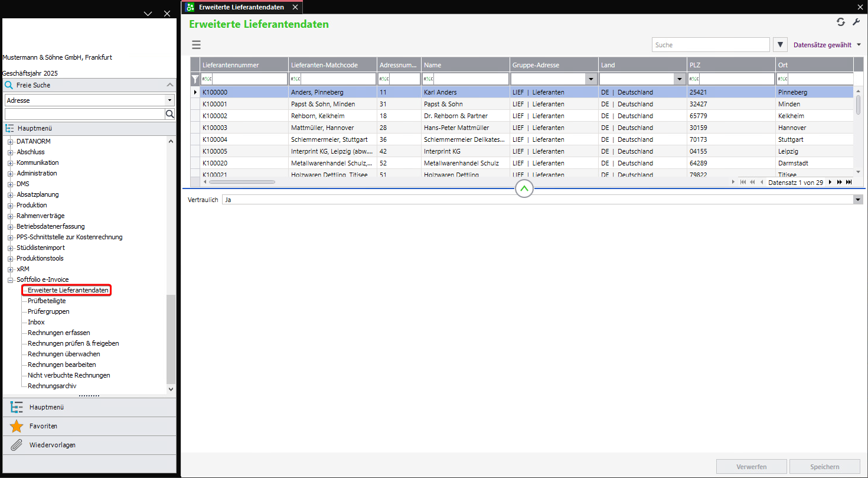Go to the next record arrow
The height and width of the screenshot is (478, 868).
[x=830, y=183]
